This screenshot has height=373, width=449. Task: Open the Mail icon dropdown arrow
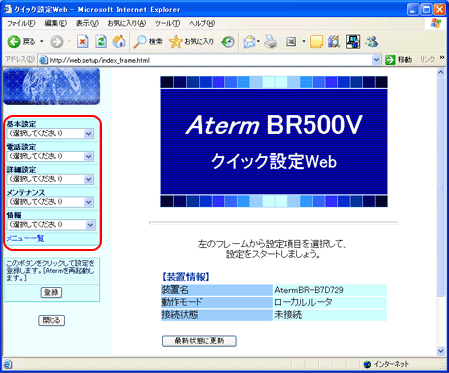(258, 42)
